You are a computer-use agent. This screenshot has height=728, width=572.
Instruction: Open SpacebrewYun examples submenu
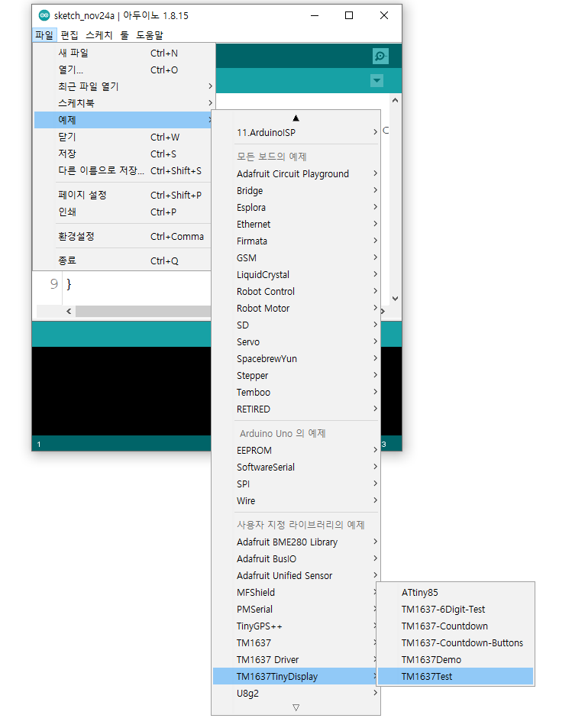point(296,358)
